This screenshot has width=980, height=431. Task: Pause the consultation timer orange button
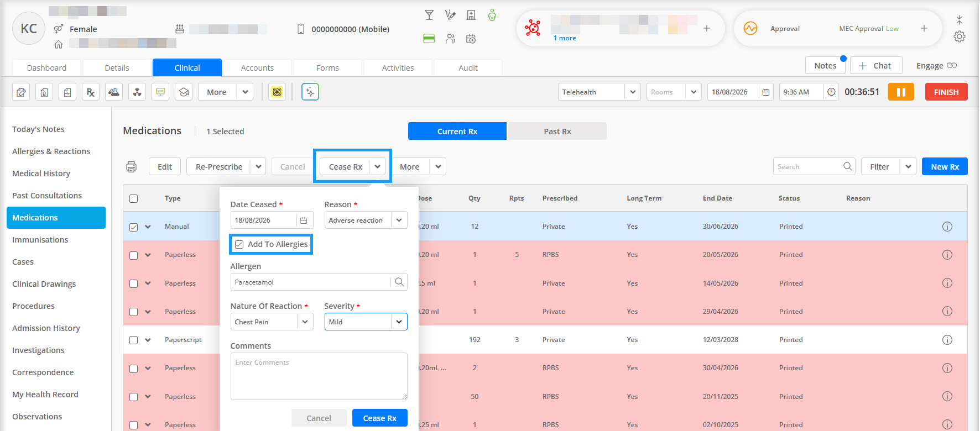coord(901,92)
